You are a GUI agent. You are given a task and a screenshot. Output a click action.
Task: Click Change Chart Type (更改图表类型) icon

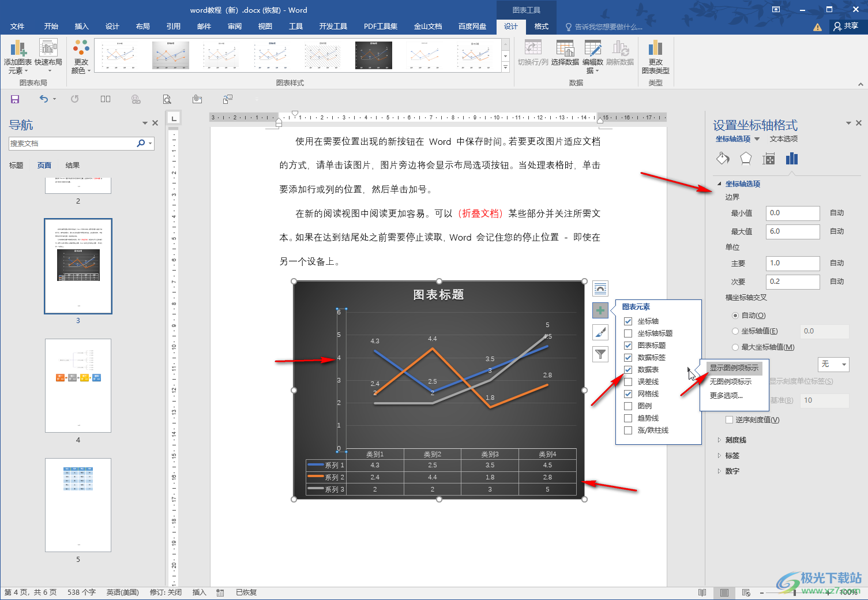tap(655, 57)
